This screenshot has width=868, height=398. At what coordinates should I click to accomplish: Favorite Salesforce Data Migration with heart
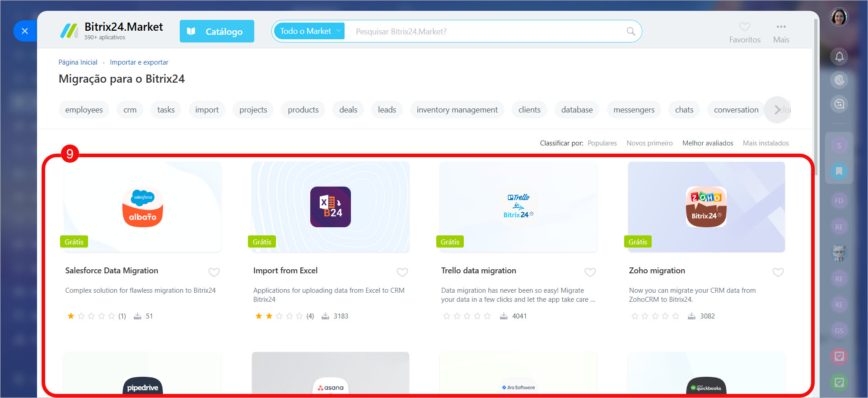pyautogui.click(x=214, y=272)
